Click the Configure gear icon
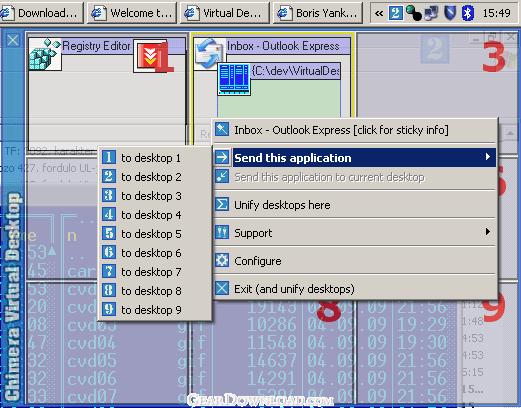This screenshot has width=521, height=408. pyautogui.click(x=222, y=260)
